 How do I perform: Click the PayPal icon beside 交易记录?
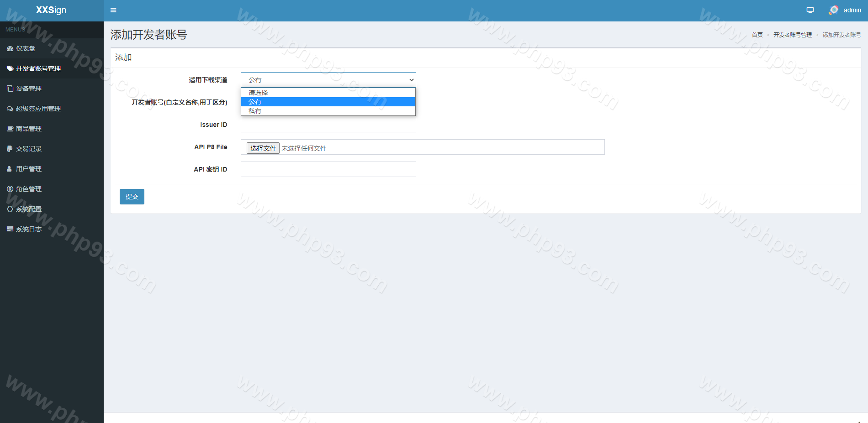[10, 149]
